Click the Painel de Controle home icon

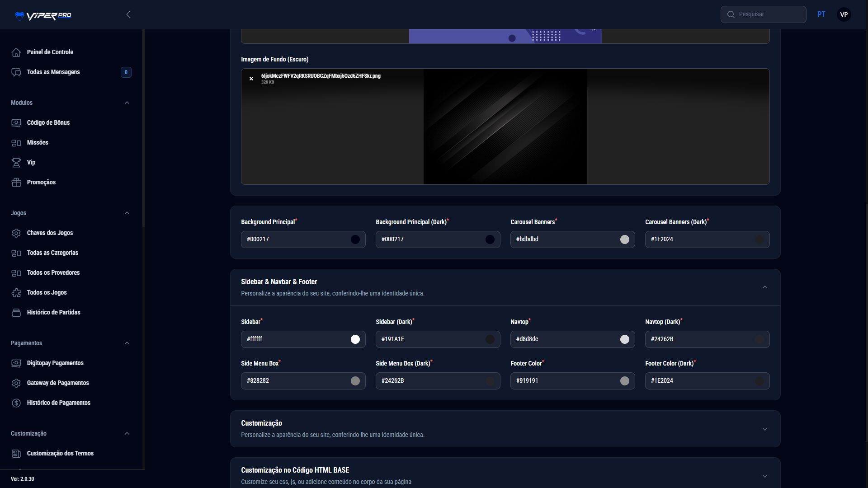click(16, 52)
